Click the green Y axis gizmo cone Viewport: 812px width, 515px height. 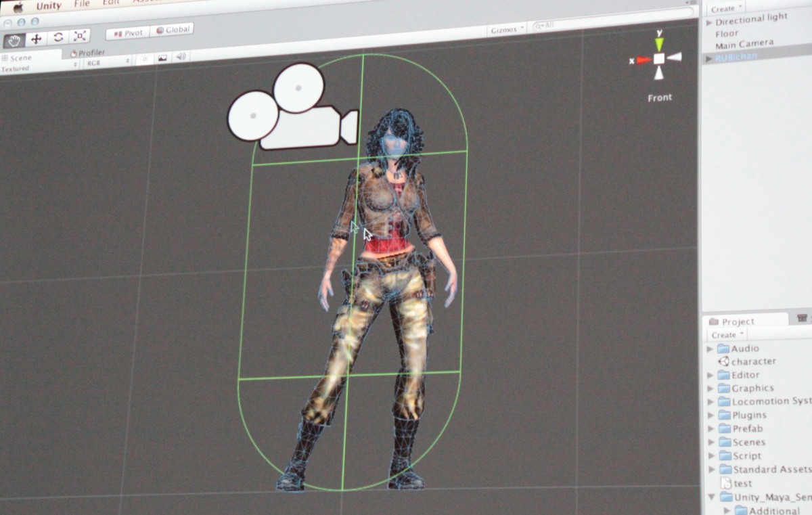tap(659, 44)
